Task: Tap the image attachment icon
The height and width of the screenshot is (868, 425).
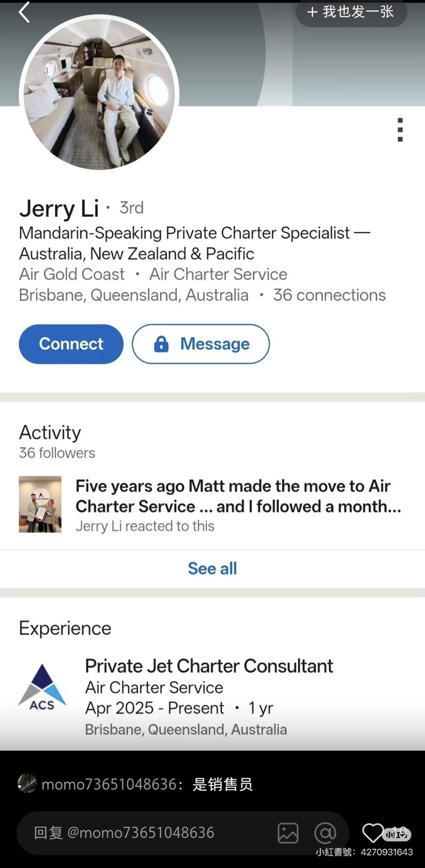Action: pyautogui.click(x=288, y=833)
